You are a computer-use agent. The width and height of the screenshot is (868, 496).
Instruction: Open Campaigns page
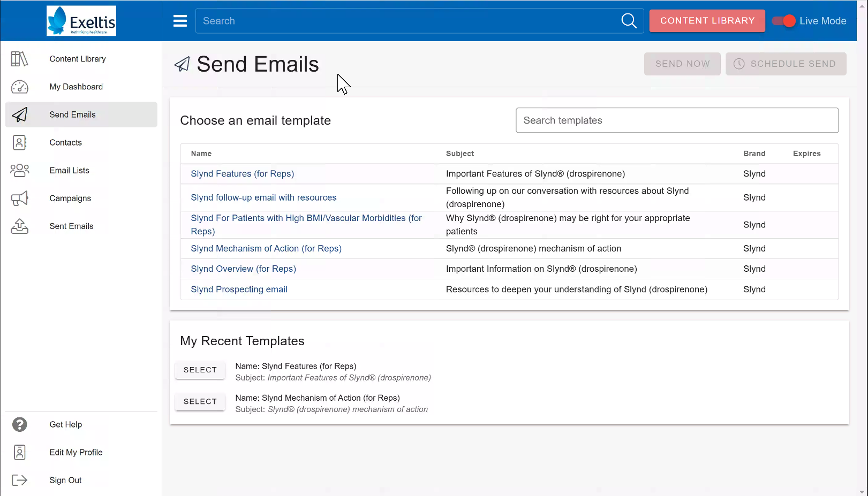70,198
